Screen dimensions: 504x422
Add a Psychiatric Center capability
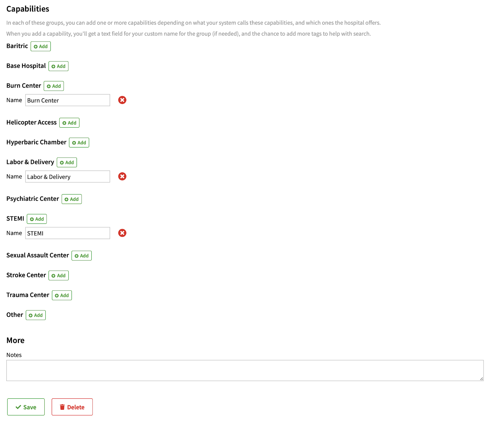point(72,199)
